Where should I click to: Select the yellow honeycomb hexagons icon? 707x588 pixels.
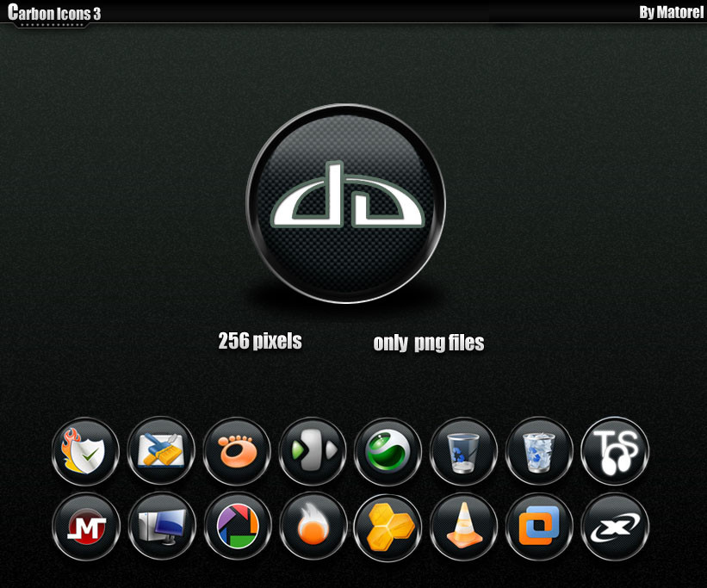[388, 527]
